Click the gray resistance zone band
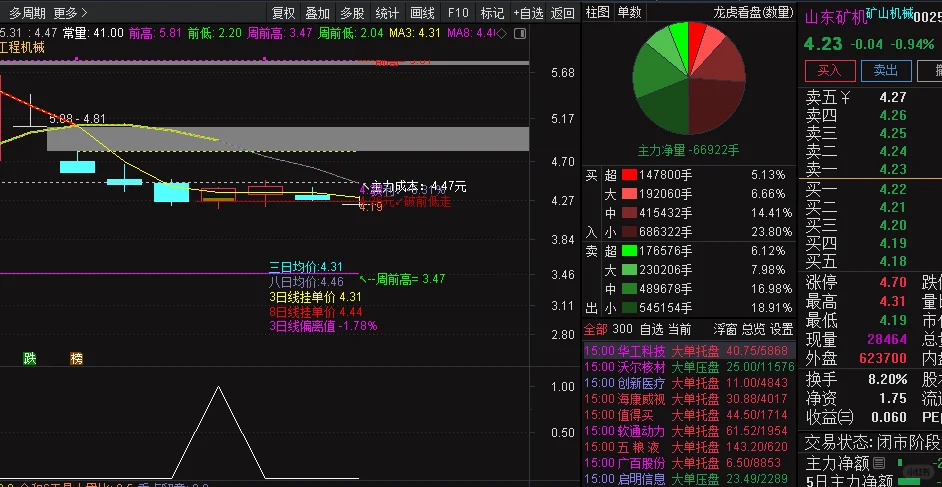Image resolution: width=942 pixels, height=487 pixels. point(288,139)
